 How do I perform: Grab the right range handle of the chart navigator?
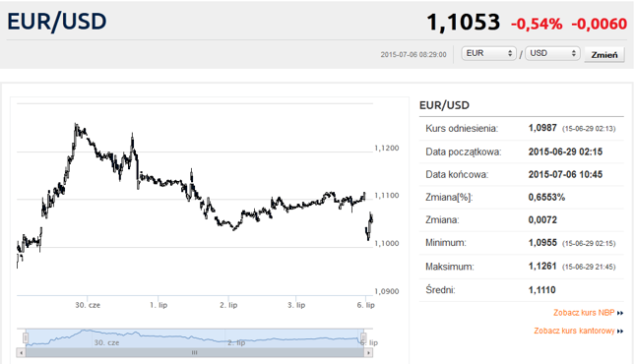(x=363, y=337)
